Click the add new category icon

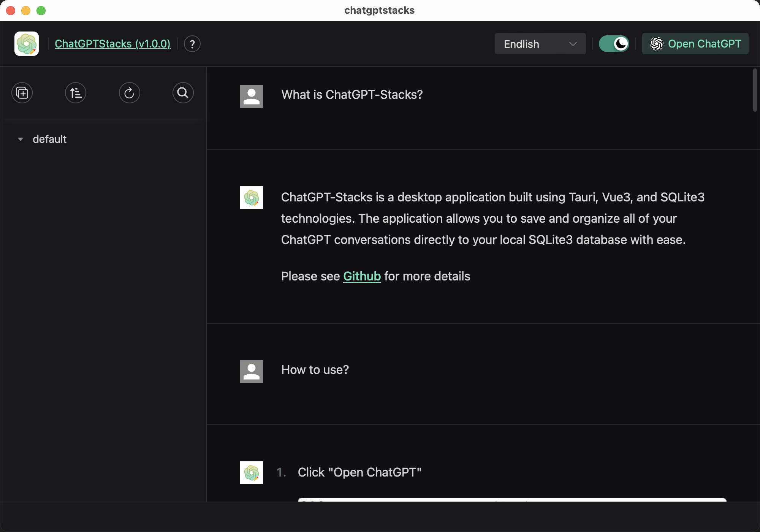(x=22, y=93)
